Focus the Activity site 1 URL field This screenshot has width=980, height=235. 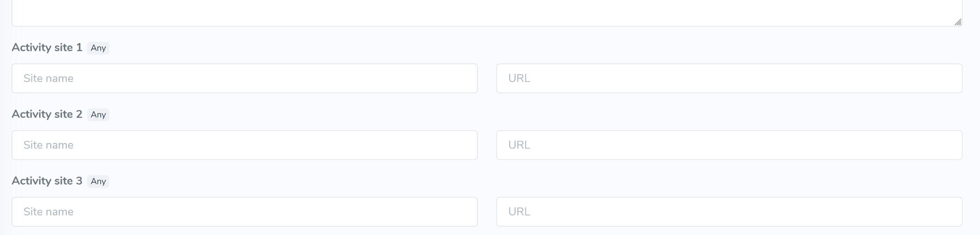(729, 78)
